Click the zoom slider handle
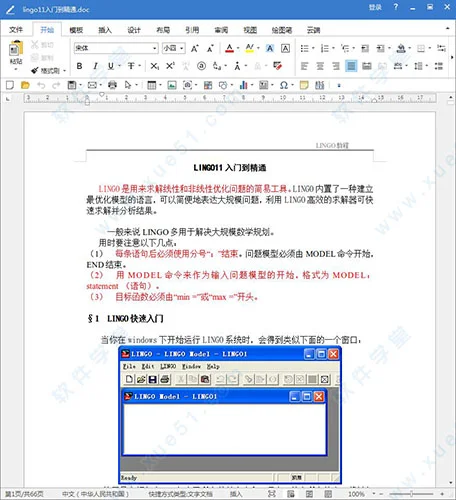Viewport: 456px width, 500px height. (x=411, y=494)
